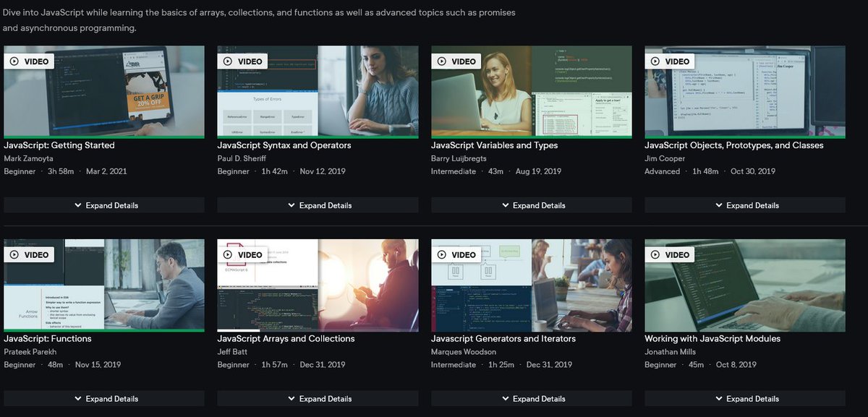Click author name Prateek Parekh

(x=29, y=352)
